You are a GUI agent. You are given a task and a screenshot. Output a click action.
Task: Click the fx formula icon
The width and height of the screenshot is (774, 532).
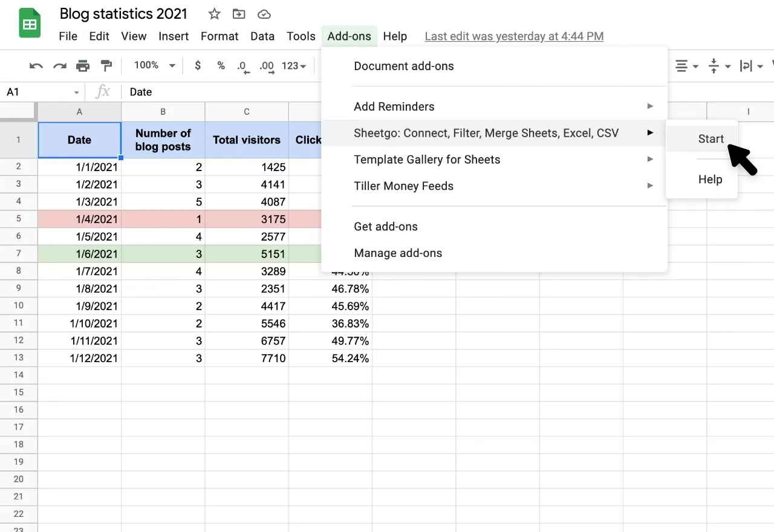(103, 92)
